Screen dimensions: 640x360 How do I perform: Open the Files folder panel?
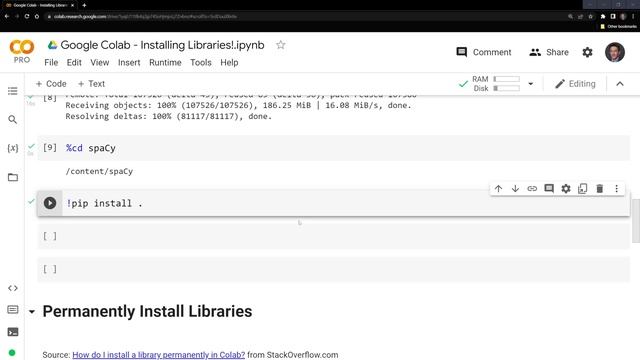click(13, 177)
